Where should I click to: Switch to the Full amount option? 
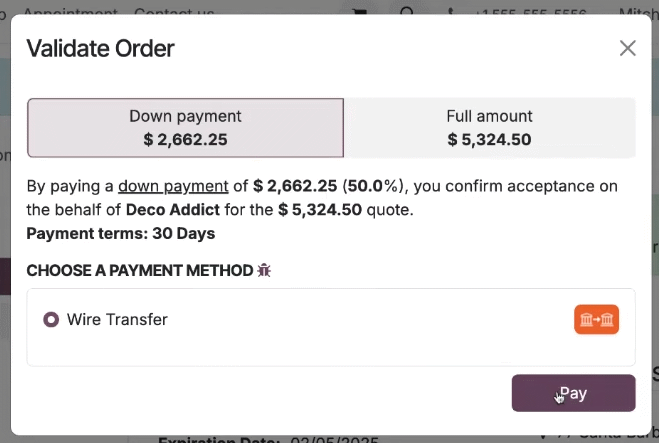tap(490, 128)
